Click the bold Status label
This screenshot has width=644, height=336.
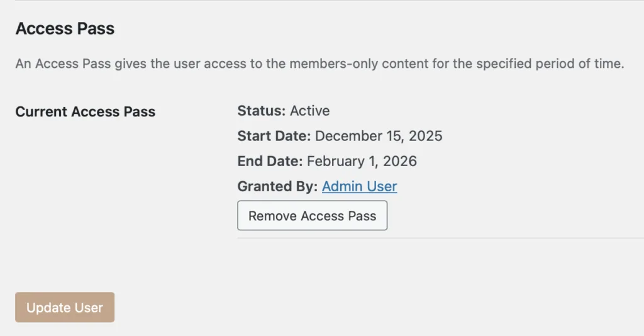tap(262, 111)
